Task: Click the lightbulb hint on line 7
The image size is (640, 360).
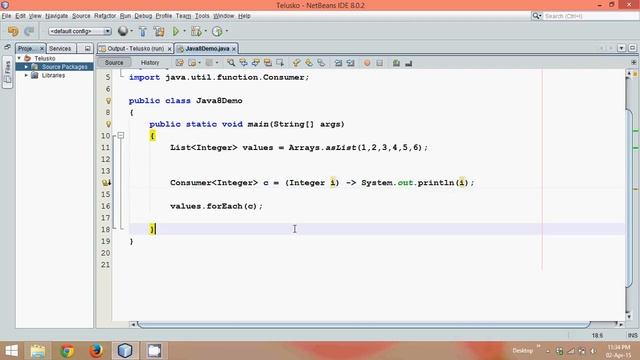Action: tap(108, 100)
